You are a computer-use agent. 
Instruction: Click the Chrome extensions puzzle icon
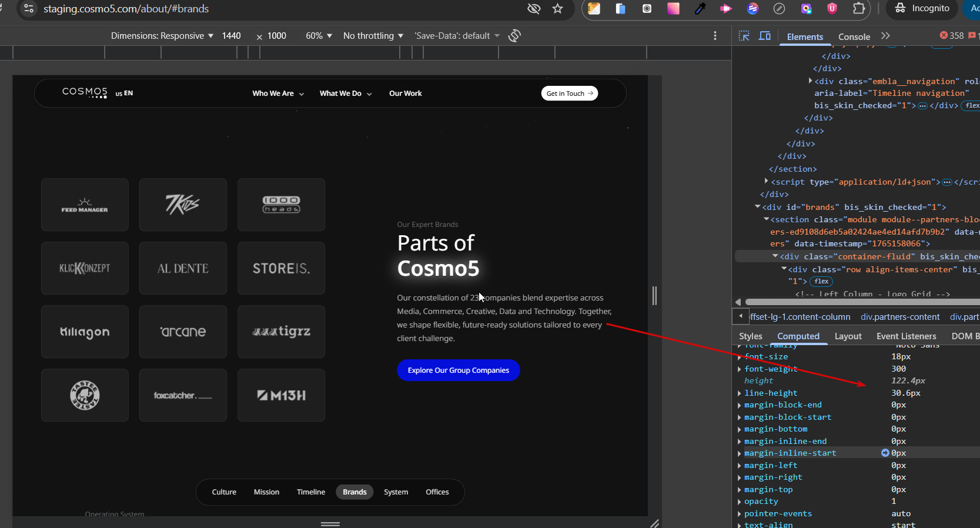[x=858, y=8]
